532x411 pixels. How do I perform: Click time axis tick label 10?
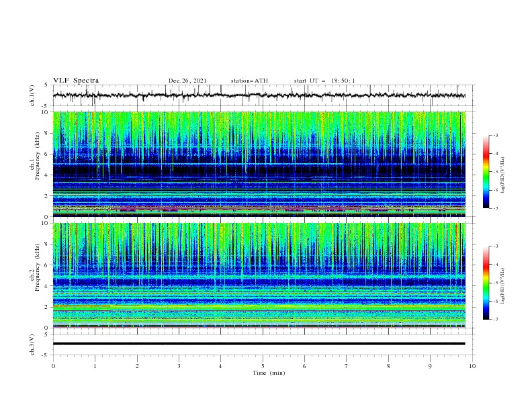click(472, 366)
